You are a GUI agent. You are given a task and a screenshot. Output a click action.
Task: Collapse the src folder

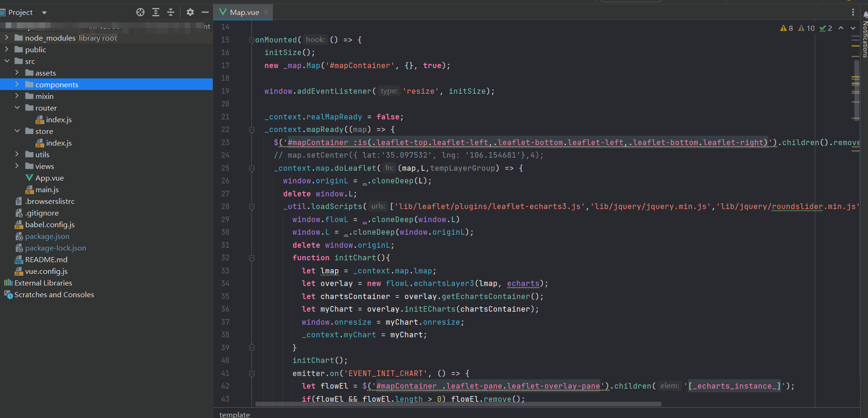point(7,61)
